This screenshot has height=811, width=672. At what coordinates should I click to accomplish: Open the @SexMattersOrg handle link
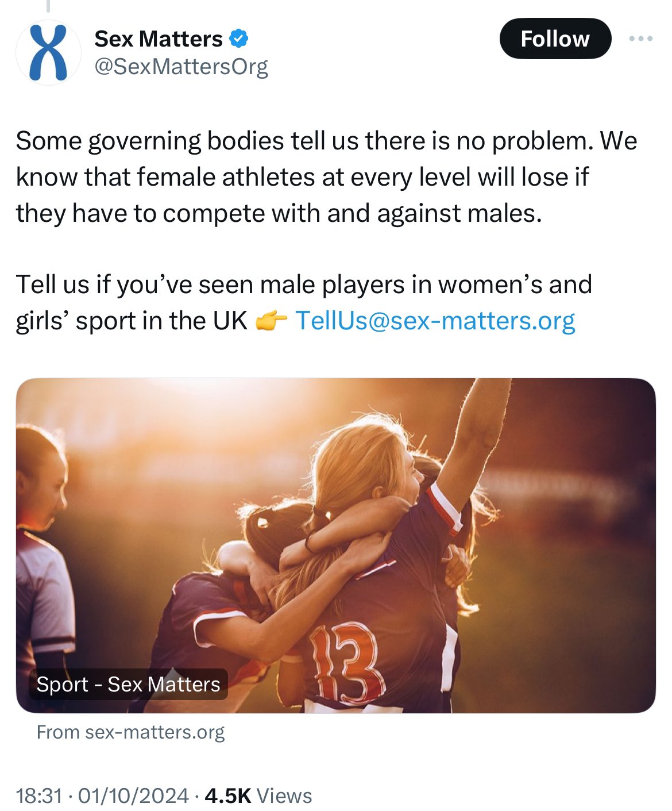click(x=181, y=67)
